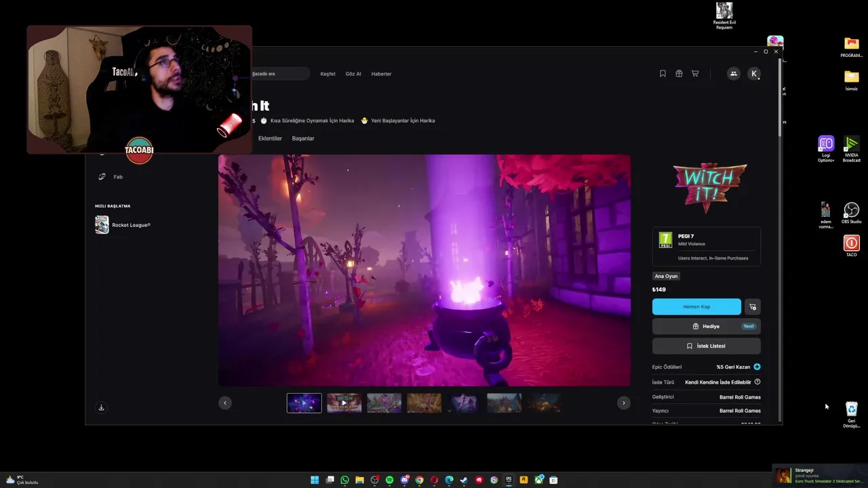Select the third screenshot thumbnail
868x488 pixels.
click(x=384, y=403)
